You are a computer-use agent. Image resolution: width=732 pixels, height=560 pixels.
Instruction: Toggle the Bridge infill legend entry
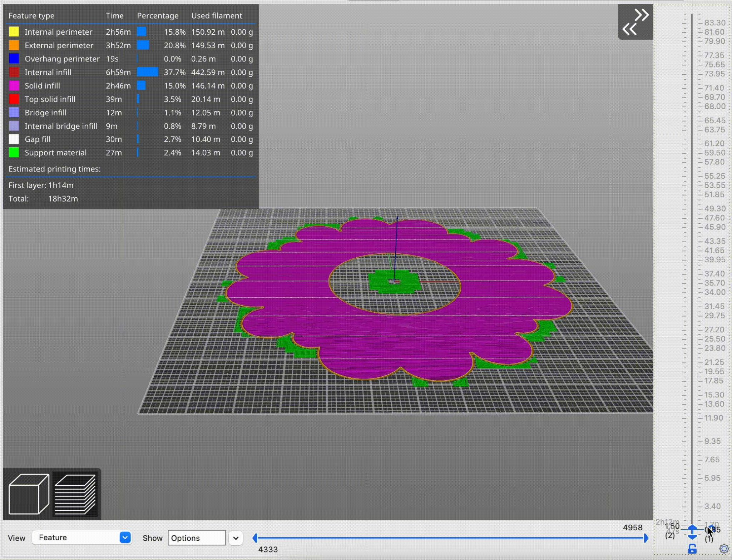point(46,113)
